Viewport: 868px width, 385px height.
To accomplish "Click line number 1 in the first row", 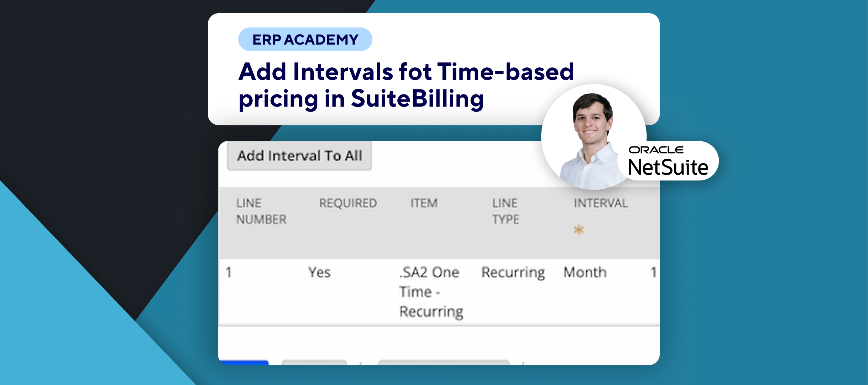I will point(229,273).
